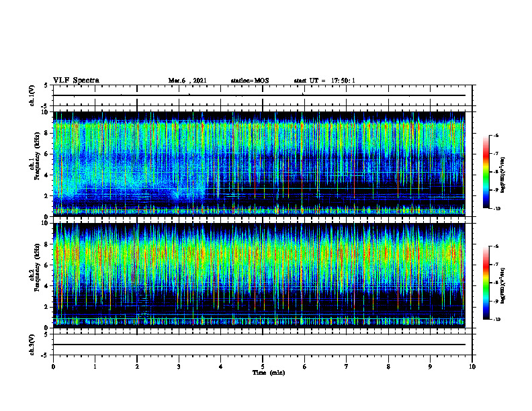Click time-axis tick label "0"
Screen dimensions: 532x411
pyautogui.click(x=53, y=367)
